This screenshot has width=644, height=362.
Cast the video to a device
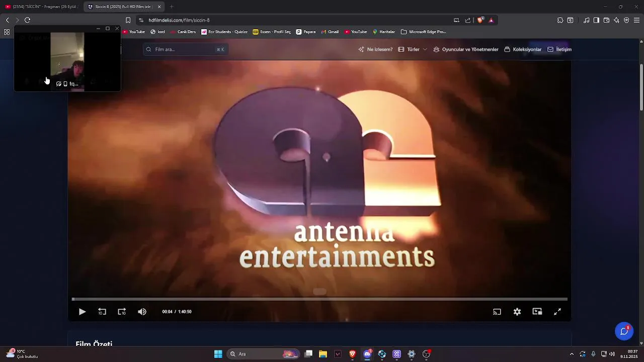click(497, 312)
